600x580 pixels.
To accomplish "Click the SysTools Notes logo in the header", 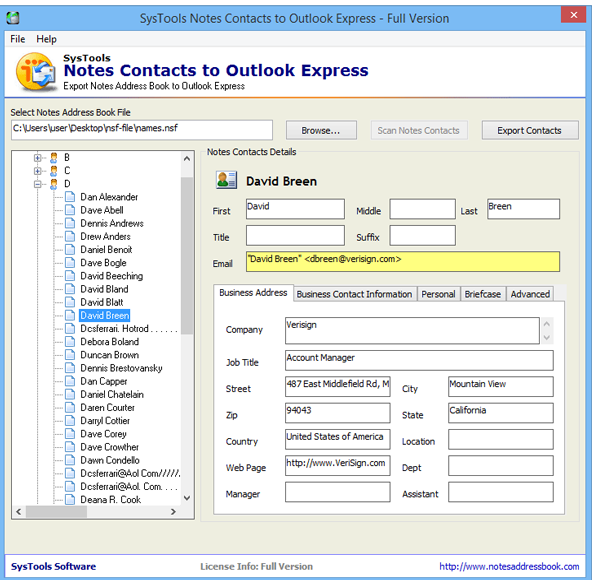I will tap(35, 72).
